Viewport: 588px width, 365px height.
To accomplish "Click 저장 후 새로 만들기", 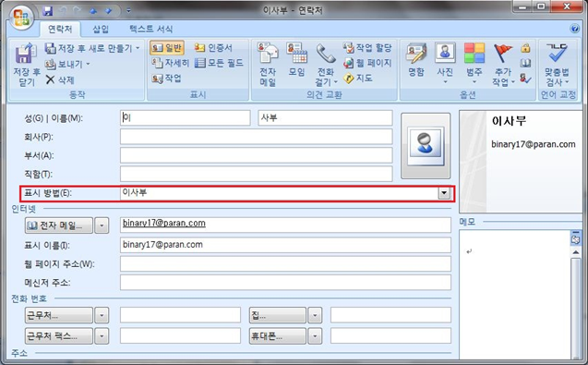I will [x=89, y=48].
